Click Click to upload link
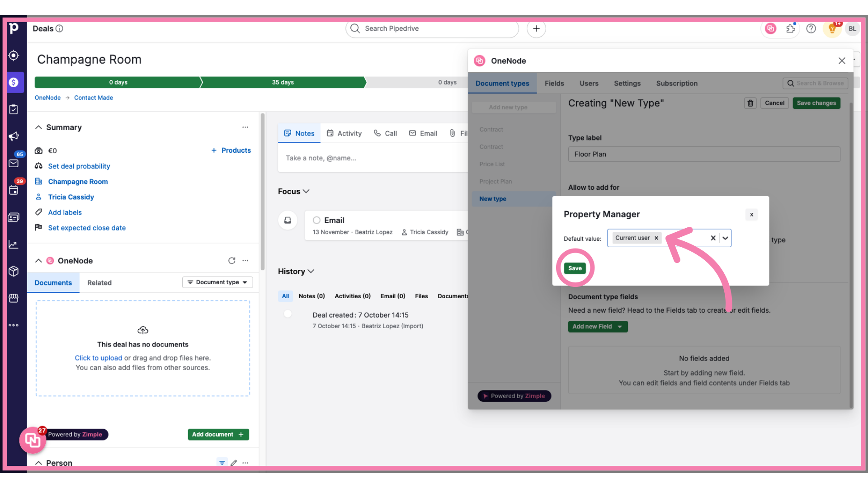 click(99, 358)
